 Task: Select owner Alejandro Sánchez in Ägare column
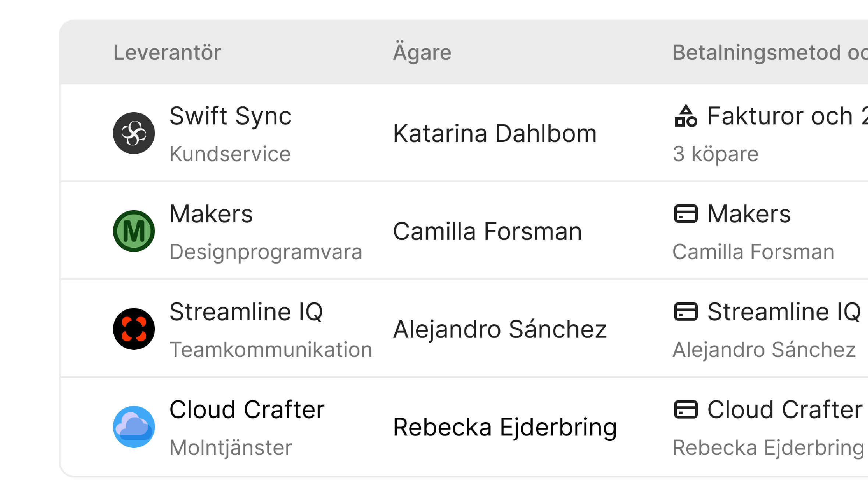point(500,329)
